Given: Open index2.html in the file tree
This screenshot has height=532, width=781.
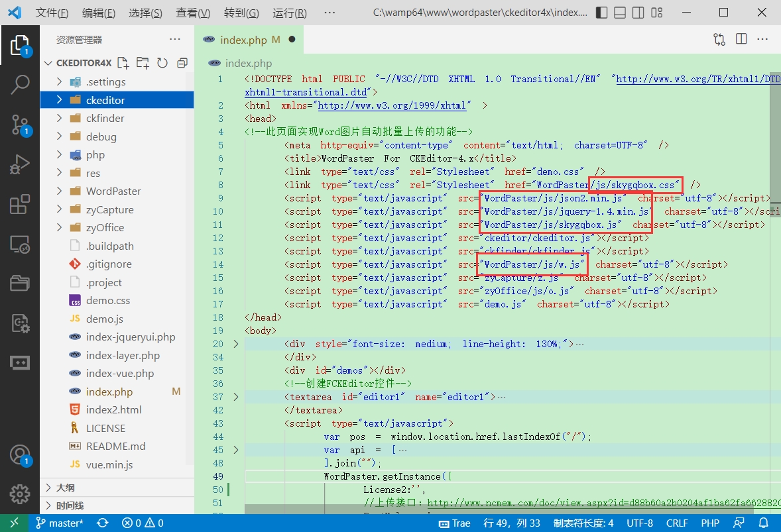Looking at the screenshot, I should pyautogui.click(x=113, y=409).
